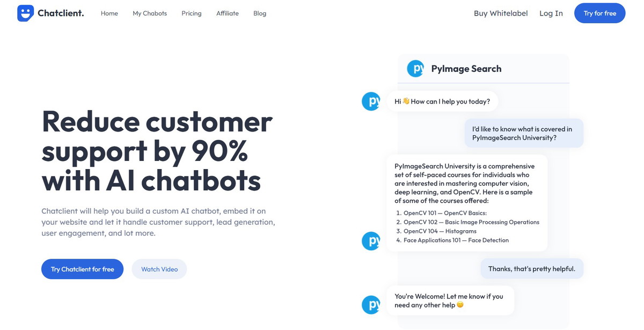Screen dimensions: 644x330
Task: Click the PyImageSearch University question bubble
Action: click(x=523, y=133)
